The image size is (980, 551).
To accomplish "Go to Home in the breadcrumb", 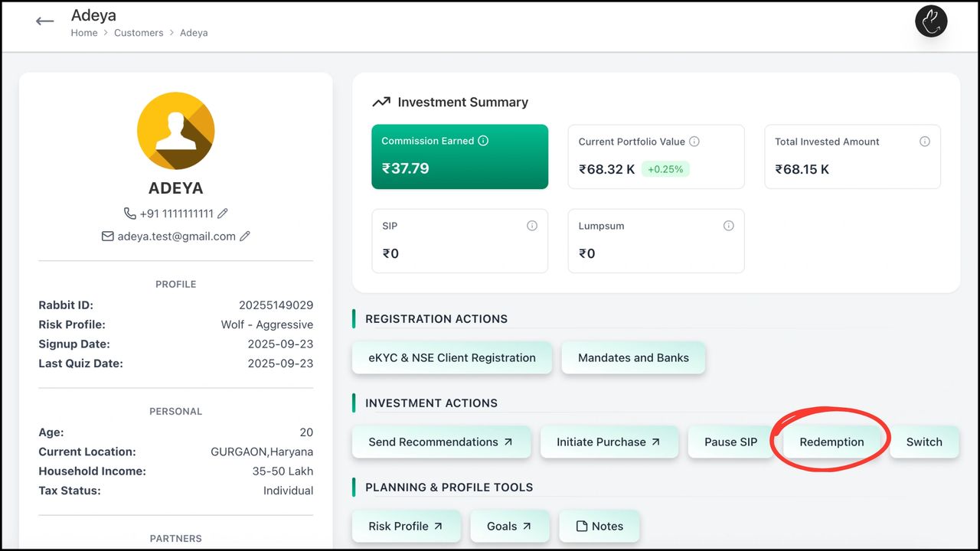I will coord(84,33).
